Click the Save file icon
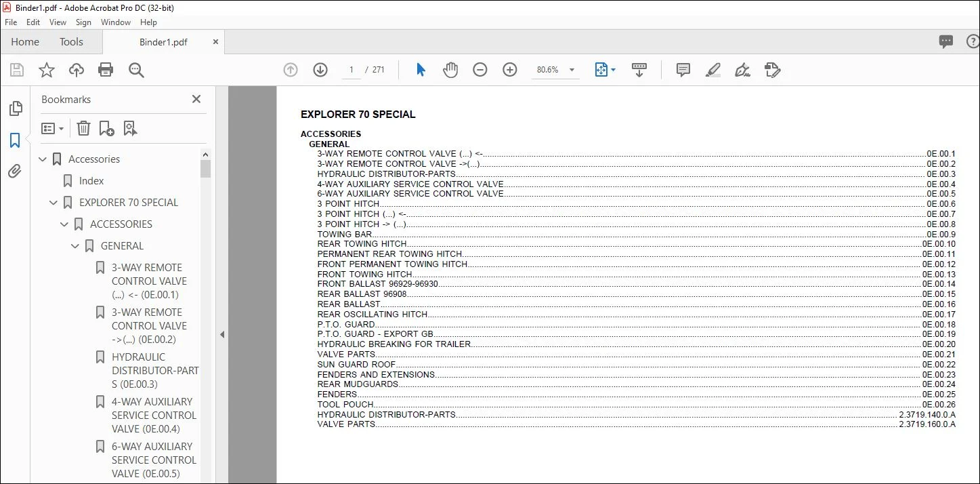The height and width of the screenshot is (484, 980). pyautogui.click(x=17, y=70)
